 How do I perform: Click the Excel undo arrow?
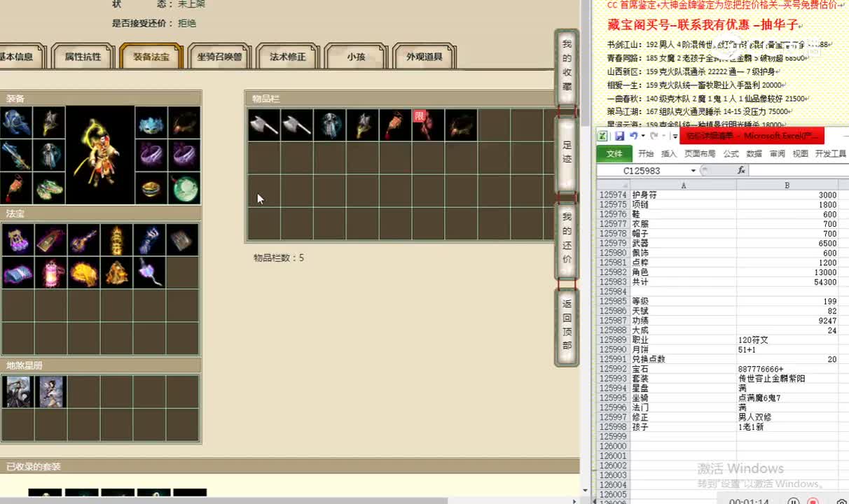coord(633,136)
